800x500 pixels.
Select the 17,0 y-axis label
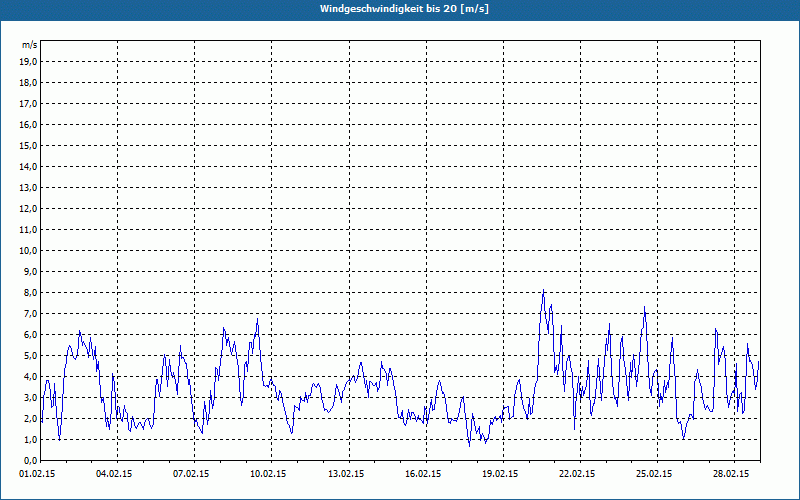click(29, 104)
